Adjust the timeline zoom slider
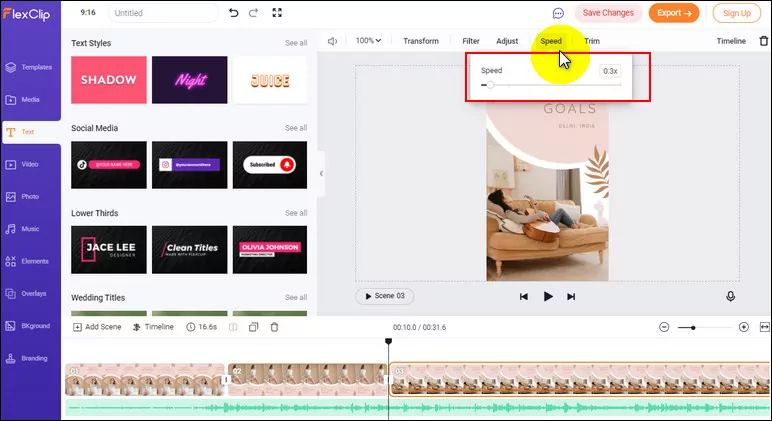The image size is (772, 421). (693, 327)
